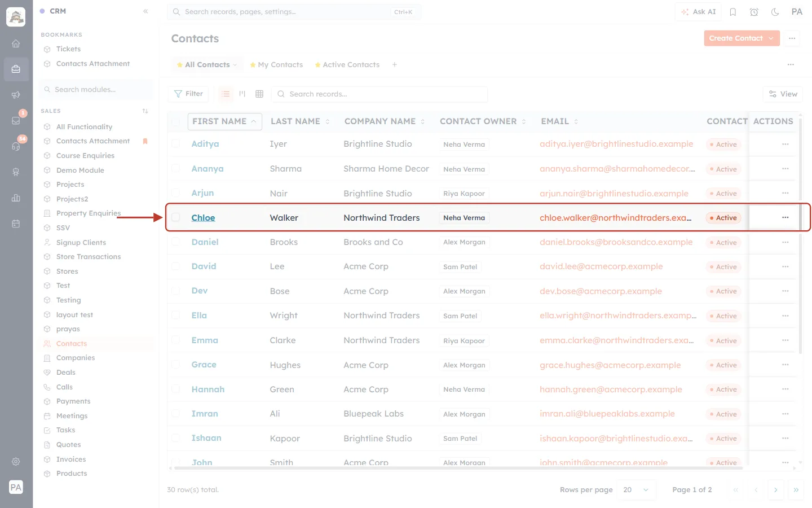
Task: Open the settings gear in left rail
Action: coord(16,462)
